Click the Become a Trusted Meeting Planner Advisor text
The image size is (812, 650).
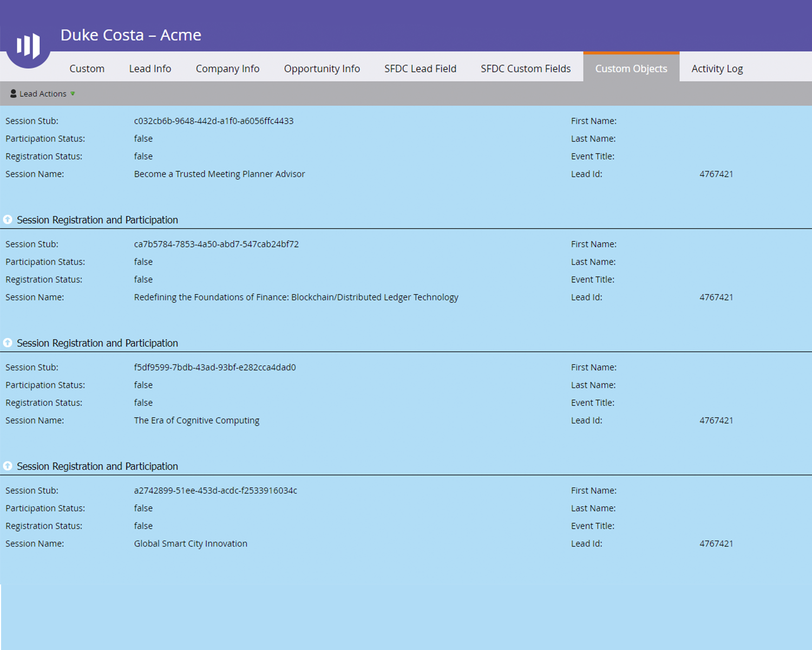(219, 174)
